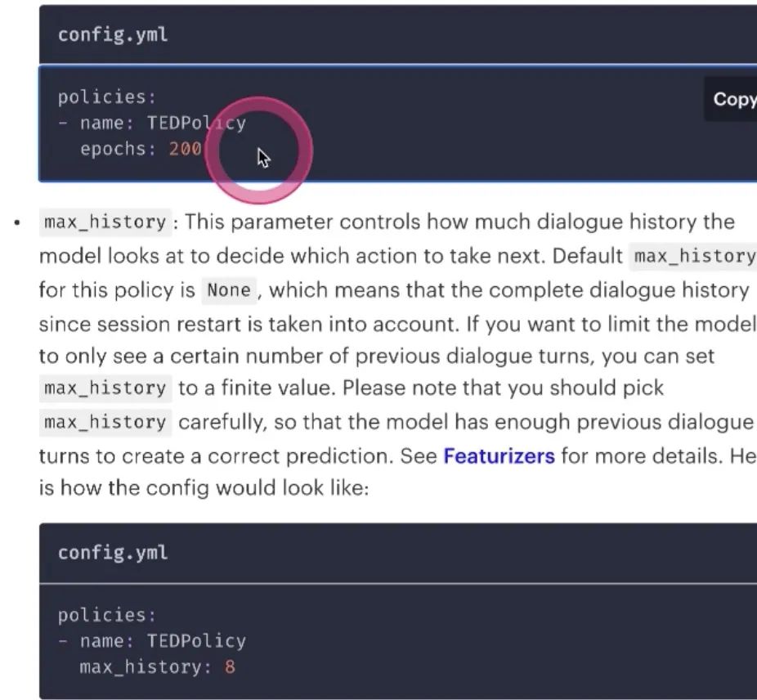
Task: Click the bullet point marker before max_history
Action: pyautogui.click(x=17, y=222)
